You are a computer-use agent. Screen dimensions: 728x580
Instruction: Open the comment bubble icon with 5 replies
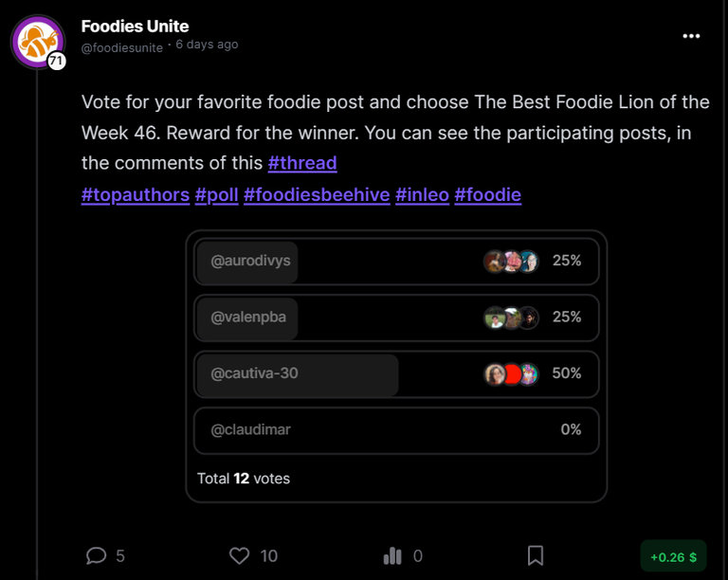coord(96,555)
